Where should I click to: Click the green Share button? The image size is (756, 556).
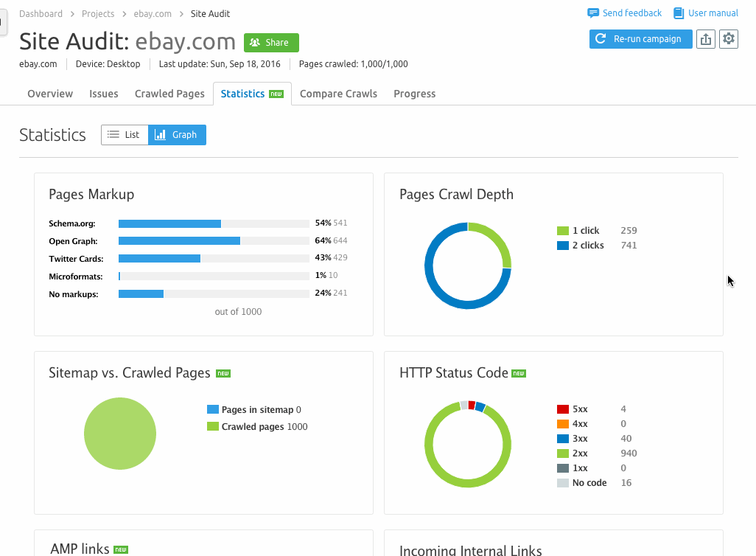pyautogui.click(x=271, y=43)
